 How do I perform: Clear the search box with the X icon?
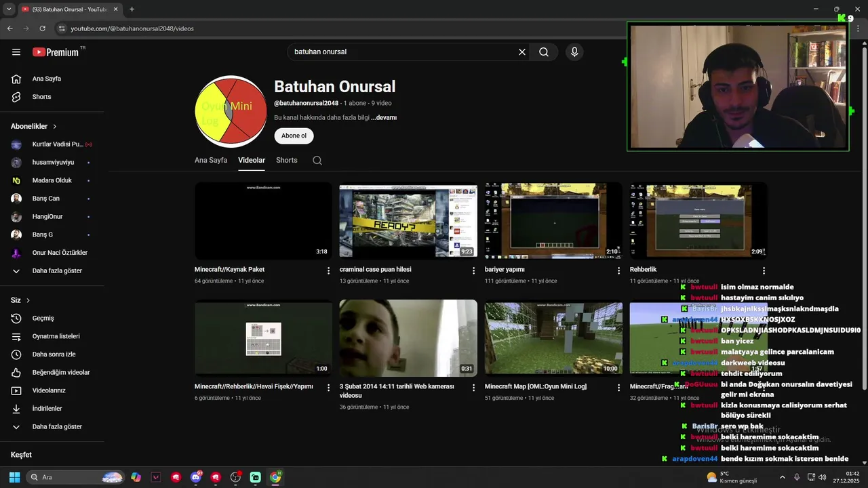pyautogui.click(x=522, y=52)
